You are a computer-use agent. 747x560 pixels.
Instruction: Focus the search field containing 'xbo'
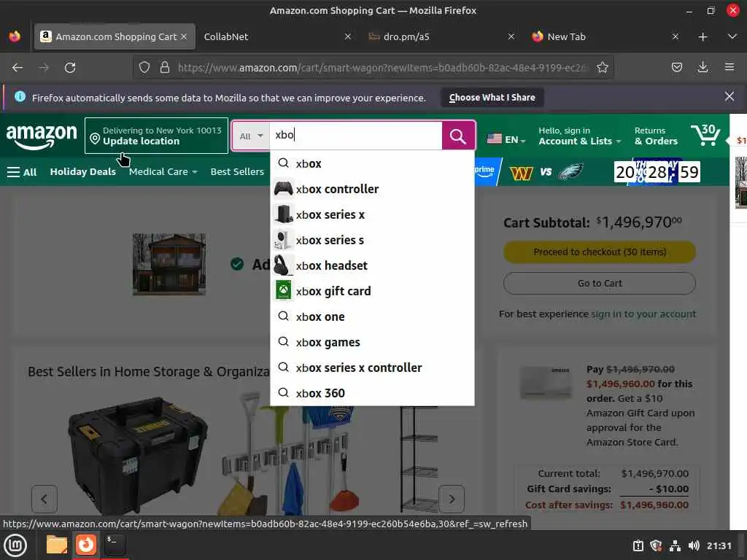pyautogui.click(x=355, y=136)
